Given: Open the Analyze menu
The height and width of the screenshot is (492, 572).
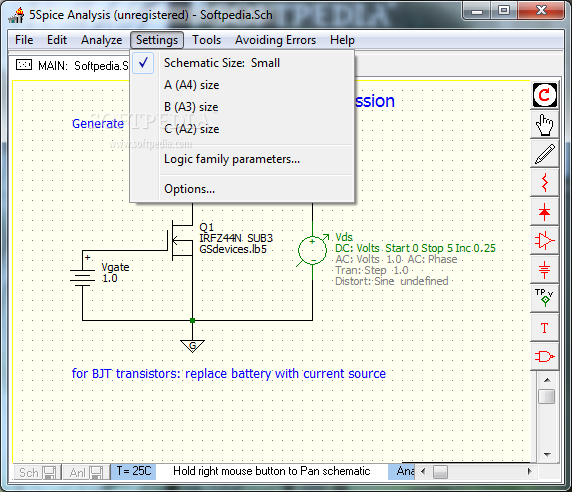Looking at the screenshot, I should [x=101, y=40].
